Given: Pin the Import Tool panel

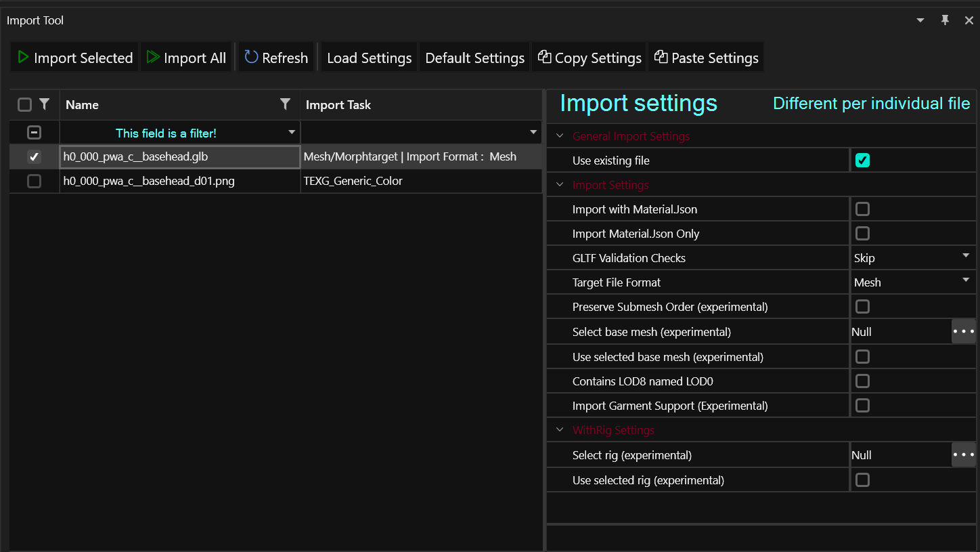Looking at the screenshot, I should pos(945,20).
